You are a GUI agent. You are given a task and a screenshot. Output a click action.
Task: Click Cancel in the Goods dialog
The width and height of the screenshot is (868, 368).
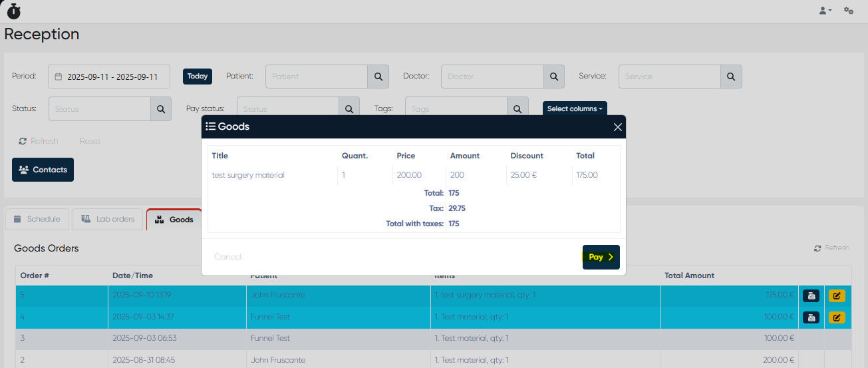tap(227, 257)
